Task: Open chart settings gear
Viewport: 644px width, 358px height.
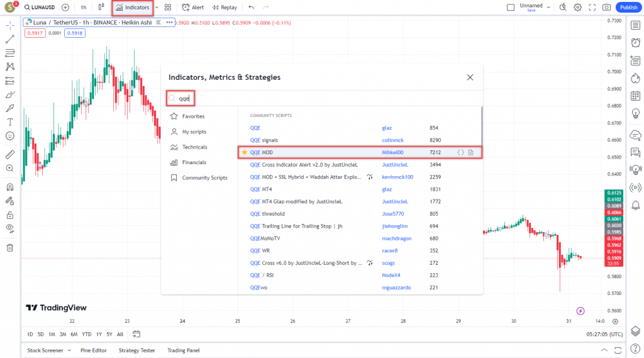Action: tap(577, 8)
